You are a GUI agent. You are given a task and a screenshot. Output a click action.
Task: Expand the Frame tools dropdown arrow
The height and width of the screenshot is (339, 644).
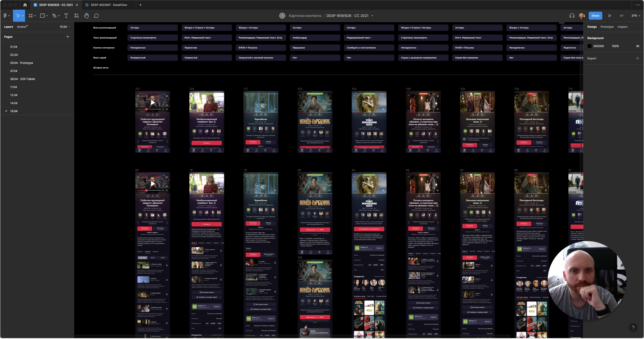click(35, 16)
